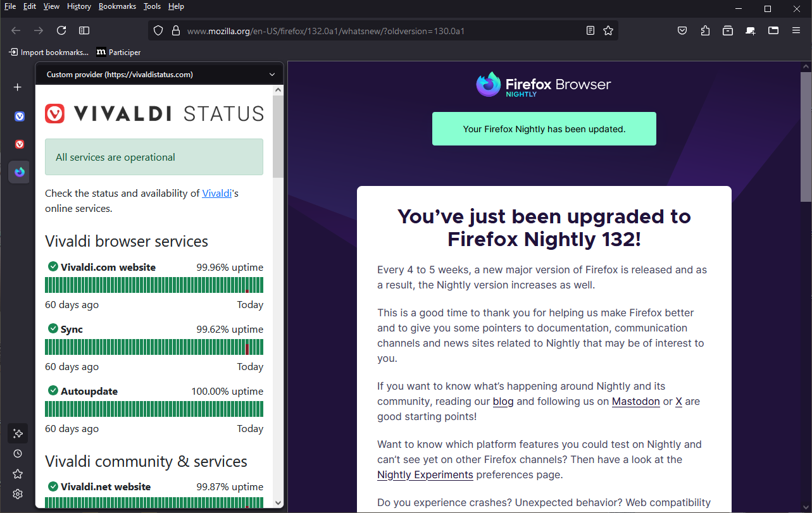Click the green check beside Sync
Image resolution: width=812 pixels, height=513 pixels.
pyautogui.click(x=53, y=329)
